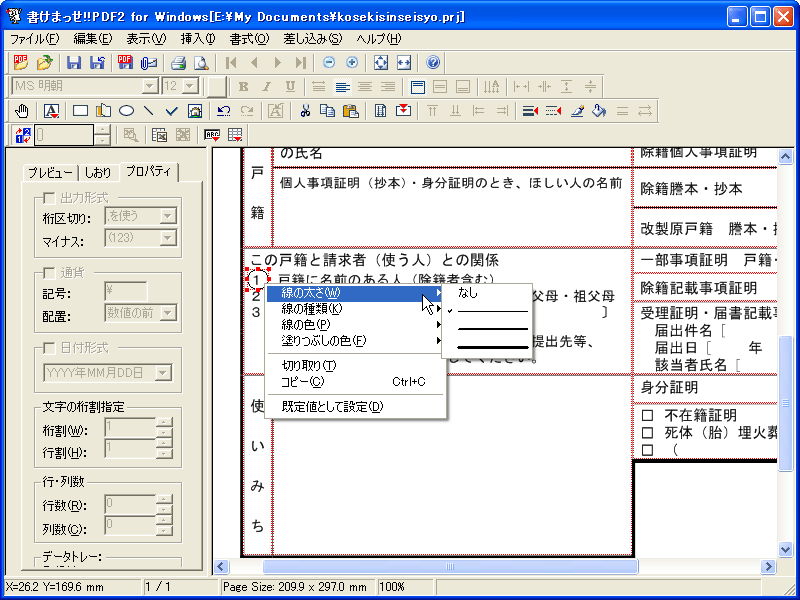Open help with the question mark icon
Viewport: 800px width, 600px height.
pos(433,62)
